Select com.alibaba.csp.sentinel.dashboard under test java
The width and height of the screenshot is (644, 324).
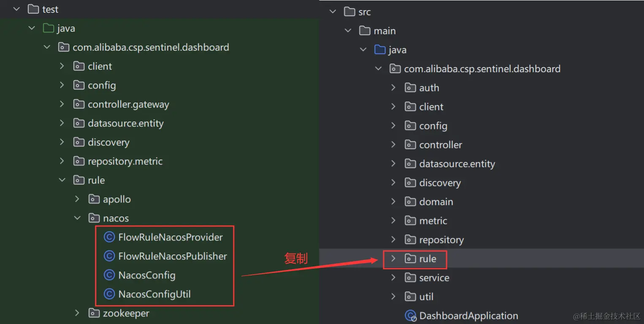click(151, 47)
